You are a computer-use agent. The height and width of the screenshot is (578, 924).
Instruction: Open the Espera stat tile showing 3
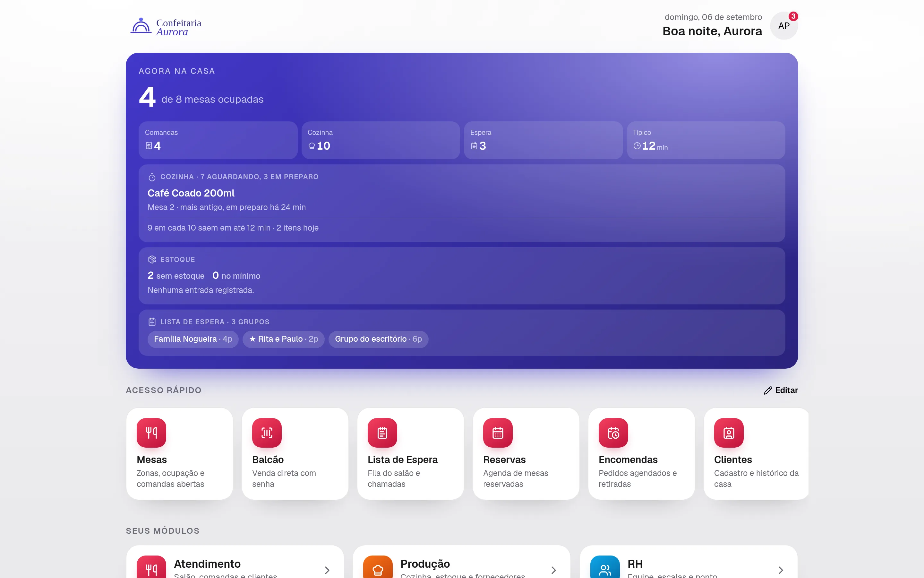click(x=543, y=140)
